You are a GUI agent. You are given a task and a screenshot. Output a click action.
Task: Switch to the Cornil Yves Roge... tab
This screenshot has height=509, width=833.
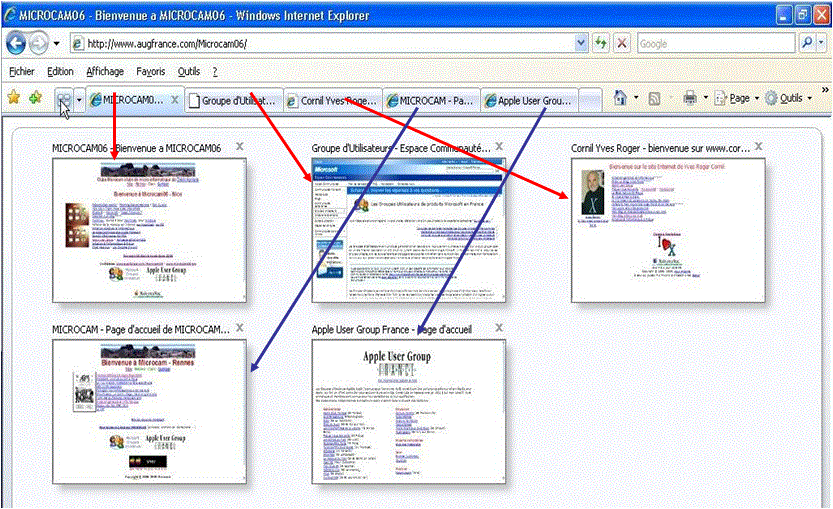[x=333, y=100]
